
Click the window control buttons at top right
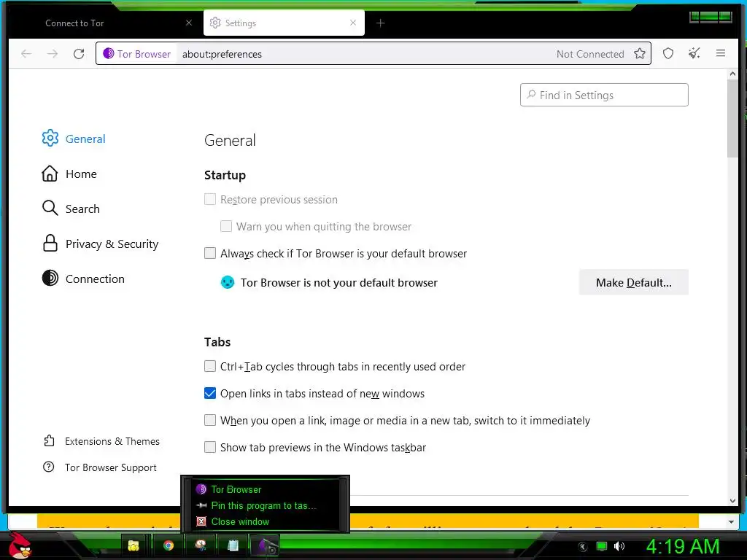click(x=711, y=17)
